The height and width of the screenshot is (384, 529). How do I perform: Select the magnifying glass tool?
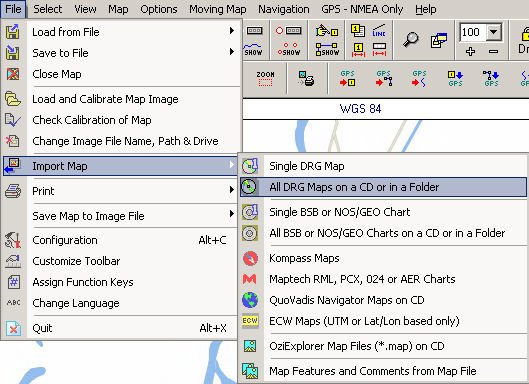point(411,40)
